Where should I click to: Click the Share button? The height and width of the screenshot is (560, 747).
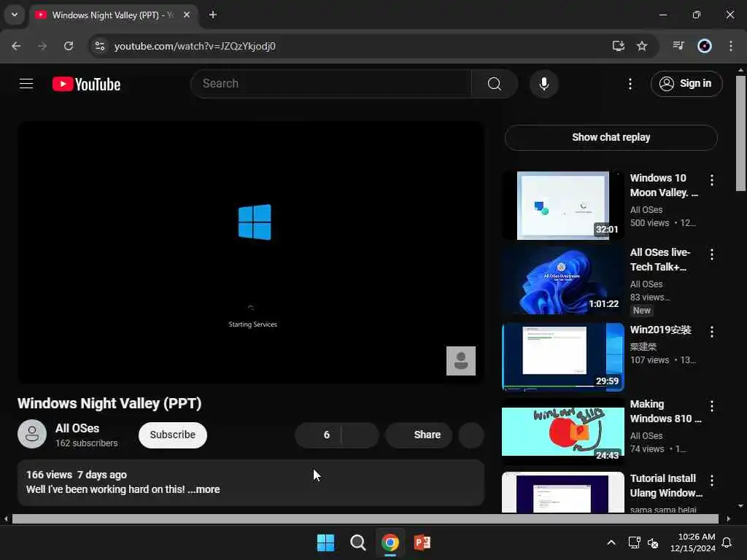click(x=418, y=435)
